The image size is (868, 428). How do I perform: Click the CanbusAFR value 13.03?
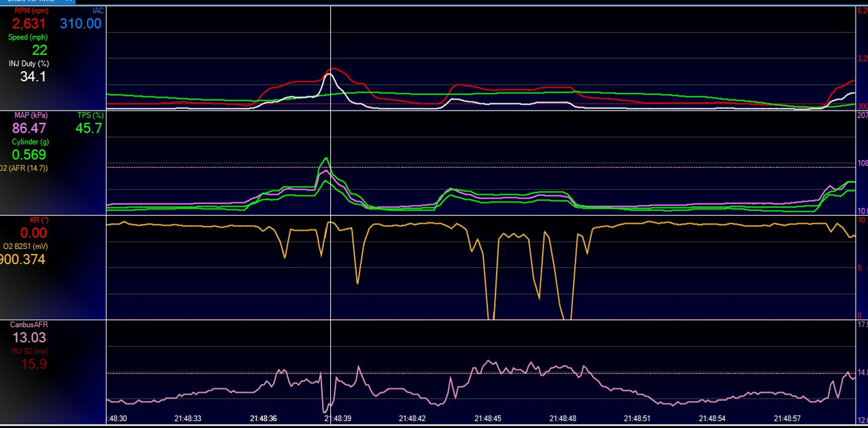tap(29, 338)
